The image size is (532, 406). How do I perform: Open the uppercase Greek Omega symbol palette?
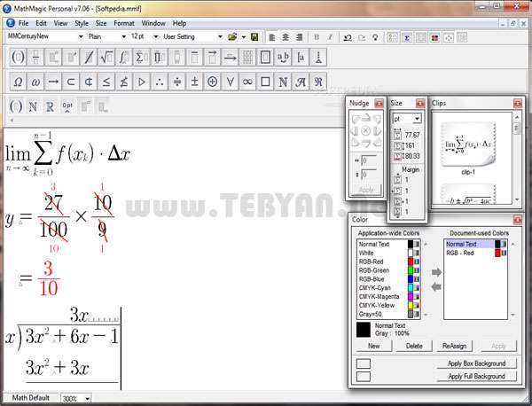click(x=18, y=82)
